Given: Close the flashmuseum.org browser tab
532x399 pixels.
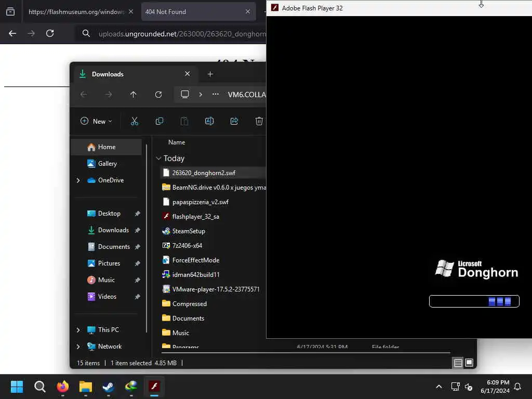Looking at the screenshot, I should 131,11.
